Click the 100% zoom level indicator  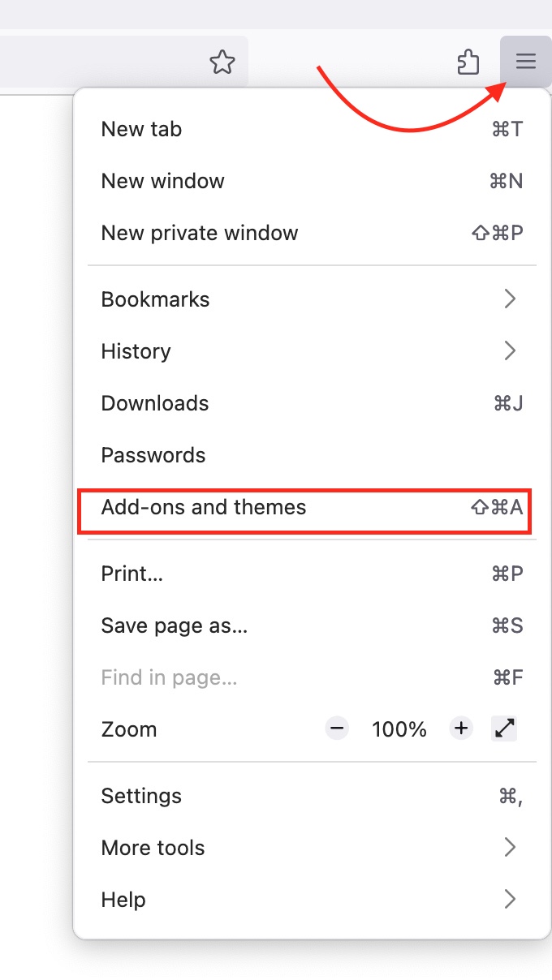pos(399,729)
